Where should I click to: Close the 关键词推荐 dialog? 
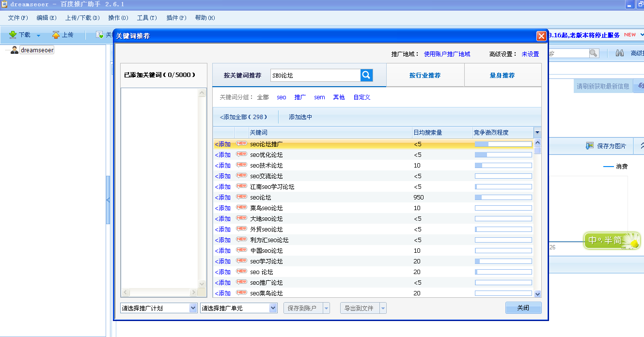[541, 36]
